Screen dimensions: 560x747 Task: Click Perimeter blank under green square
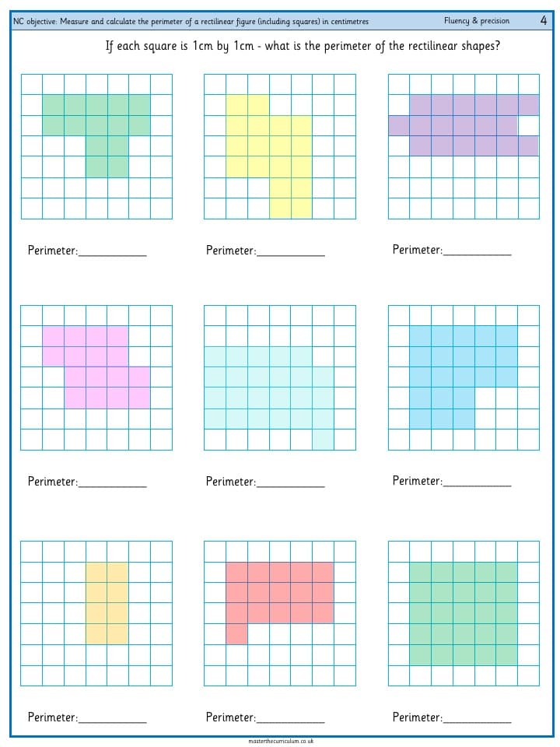(477, 717)
